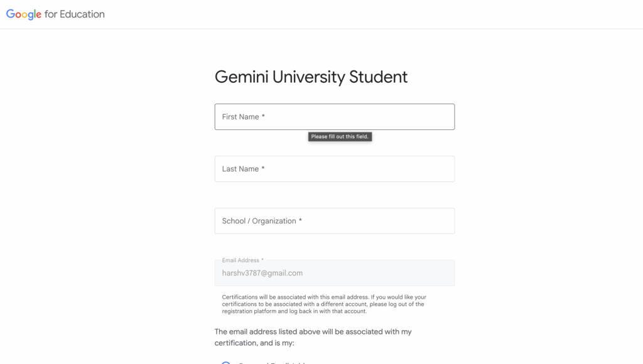Click the Google for Education logo
643x364 pixels.
(55, 14)
